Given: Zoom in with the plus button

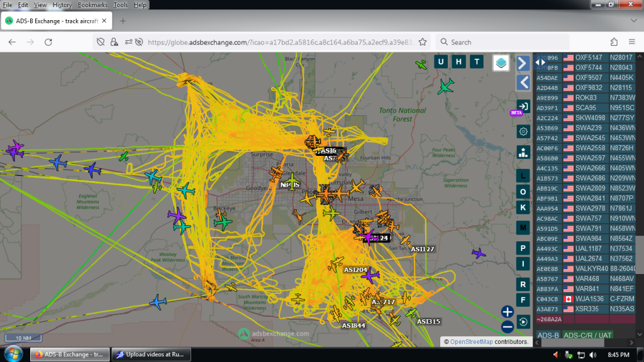Looking at the screenshot, I should 508,312.
